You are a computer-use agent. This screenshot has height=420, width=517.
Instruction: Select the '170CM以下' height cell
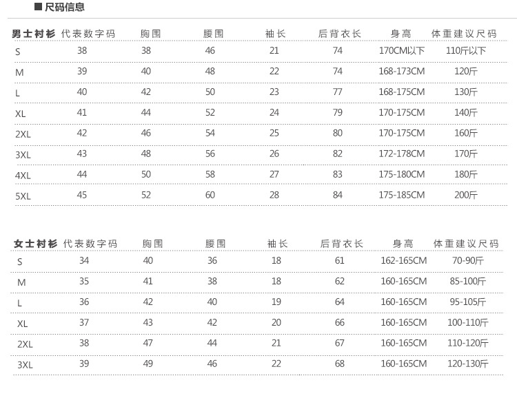tap(402, 51)
